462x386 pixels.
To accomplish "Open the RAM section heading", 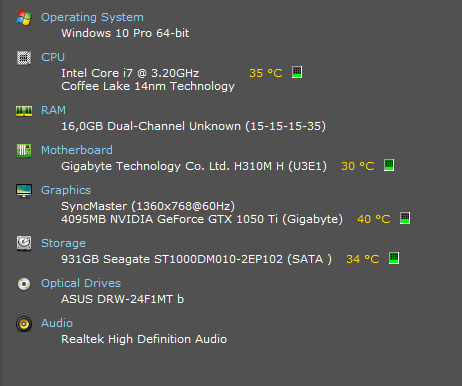I will (x=53, y=110).
